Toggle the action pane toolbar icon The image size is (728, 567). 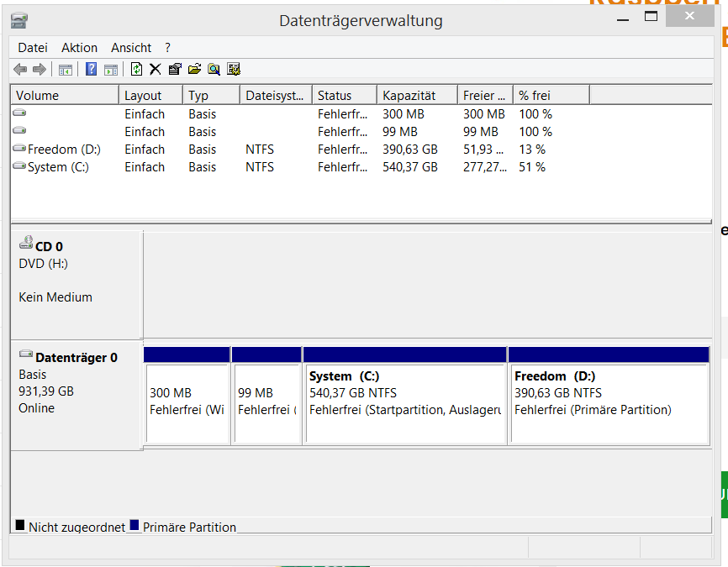click(111, 70)
